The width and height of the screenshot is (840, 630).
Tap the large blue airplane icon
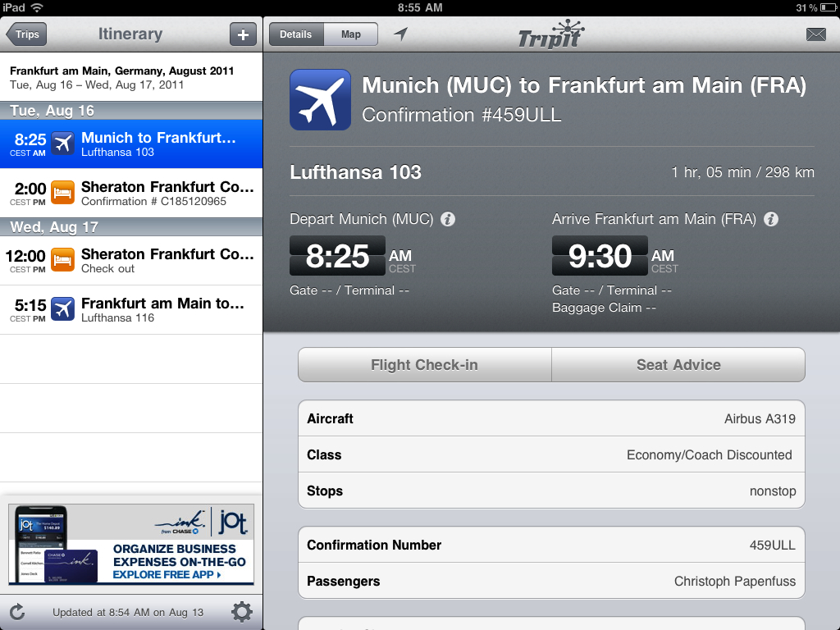click(x=320, y=99)
